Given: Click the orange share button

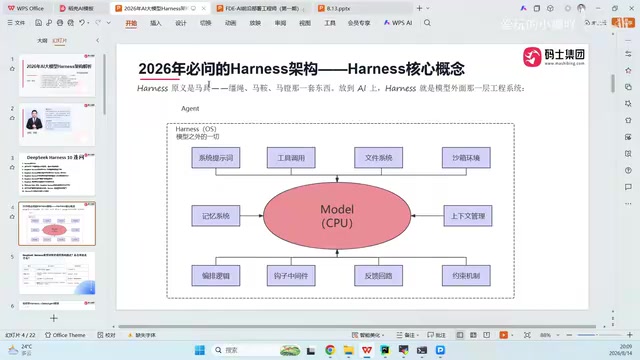Looking at the screenshot, I should tap(623, 22).
